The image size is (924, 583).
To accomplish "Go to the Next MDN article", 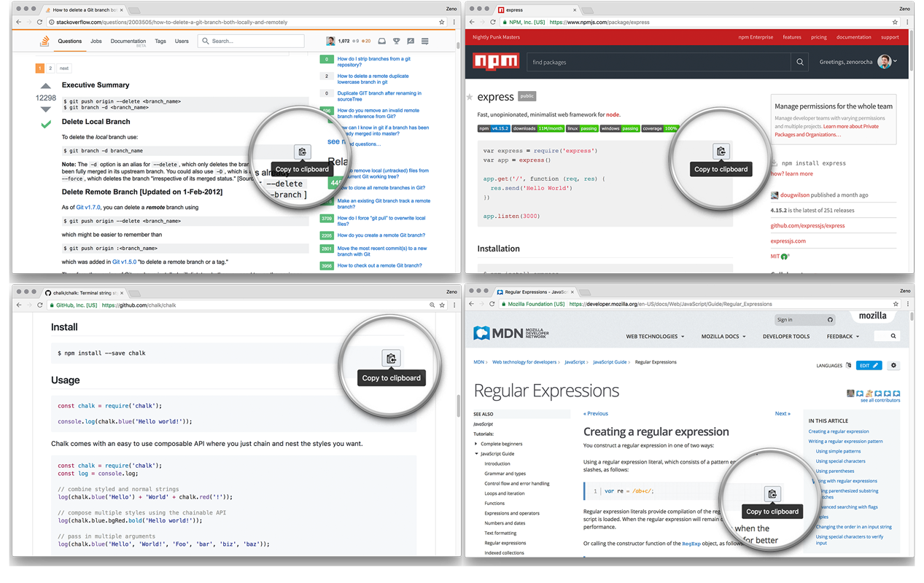I will pyautogui.click(x=783, y=414).
